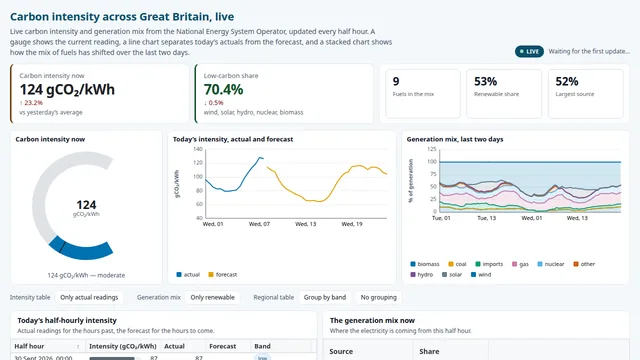Click 'Today's half-hourly intensity' heading
Screen dimensions: 640x360
click(x=67, y=320)
